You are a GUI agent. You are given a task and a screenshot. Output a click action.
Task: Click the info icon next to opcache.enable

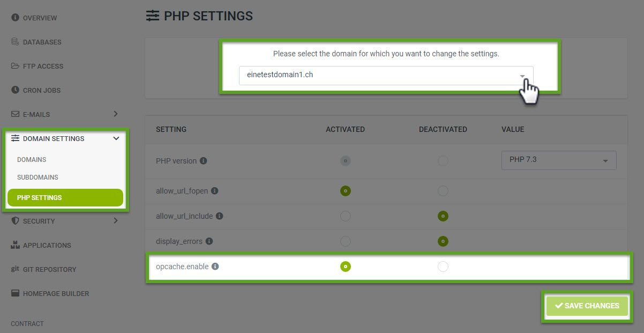tap(215, 267)
